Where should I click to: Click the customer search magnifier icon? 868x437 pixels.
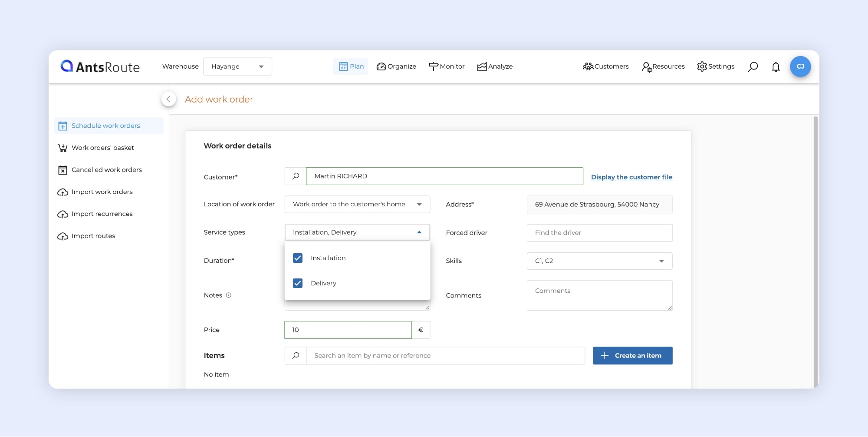pyautogui.click(x=296, y=176)
